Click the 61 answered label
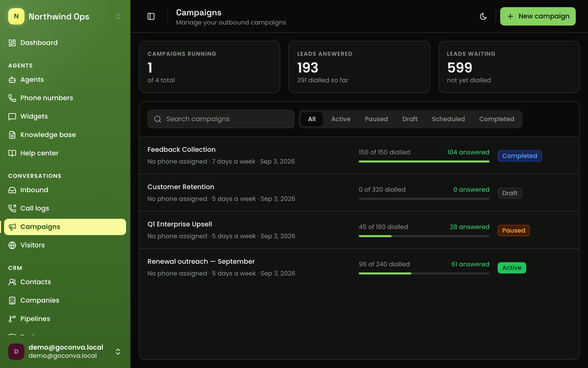Viewport: 588px width, 368px height. pos(470,264)
